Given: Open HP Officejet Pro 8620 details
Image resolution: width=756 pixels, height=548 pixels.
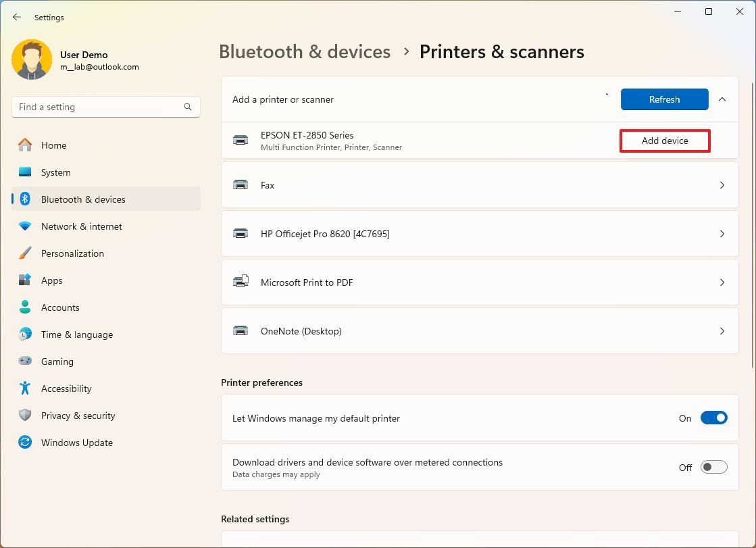Looking at the screenshot, I should (722, 234).
